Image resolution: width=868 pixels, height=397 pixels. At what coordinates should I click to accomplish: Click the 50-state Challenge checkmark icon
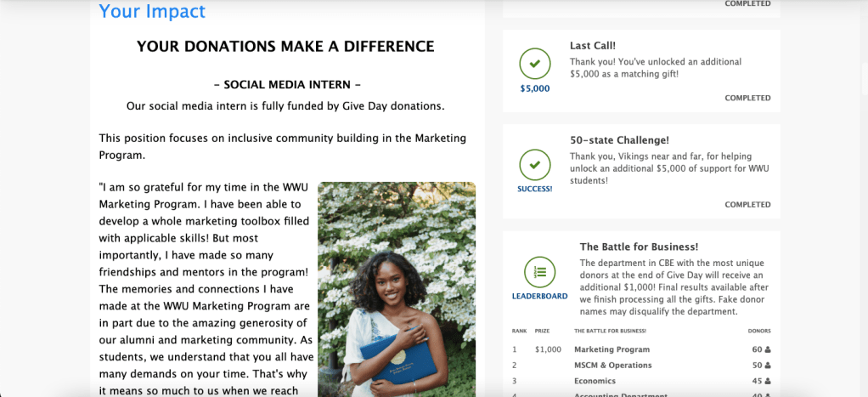click(534, 163)
